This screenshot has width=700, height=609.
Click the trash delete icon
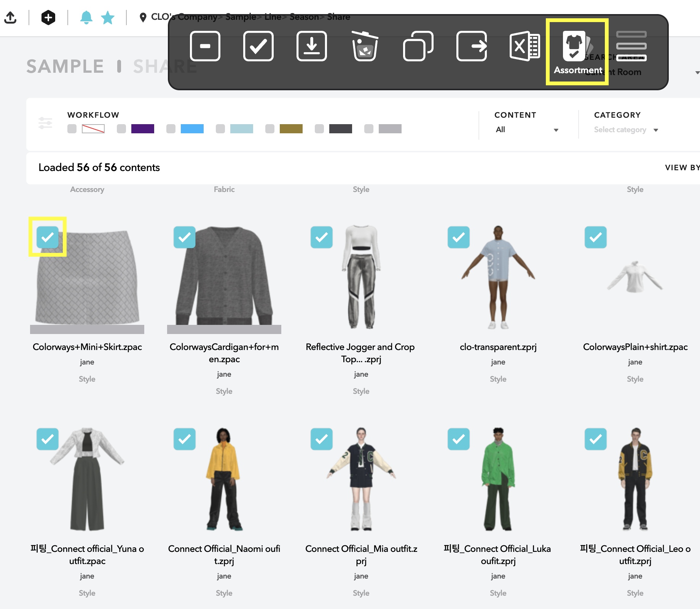click(x=365, y=46)
